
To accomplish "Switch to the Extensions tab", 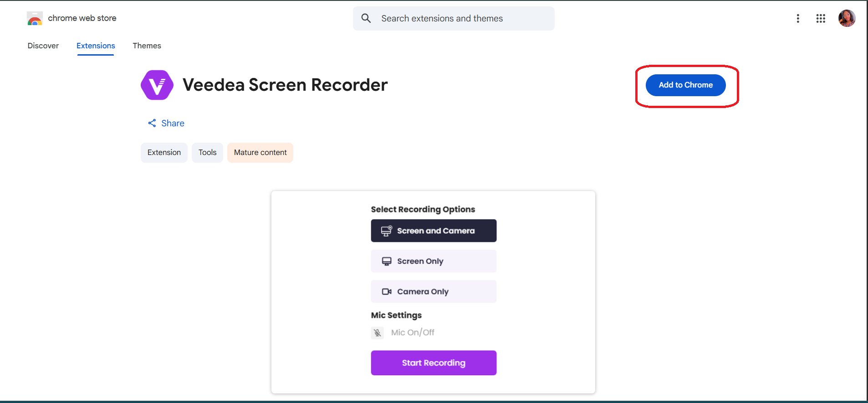I will click(x=96, y=46).
